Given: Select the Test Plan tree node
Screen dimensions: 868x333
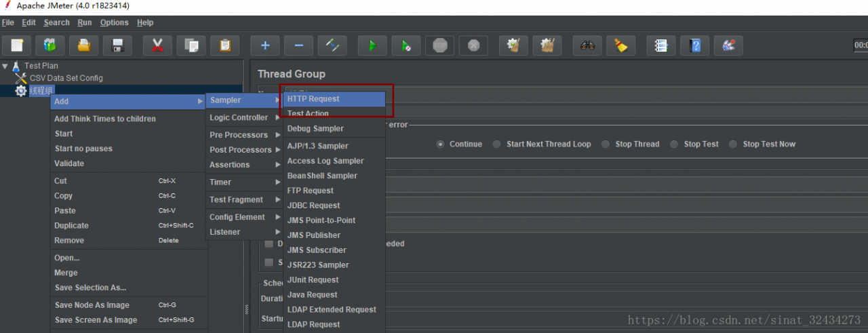Looking at the screenshot, I should coord(41,66).
